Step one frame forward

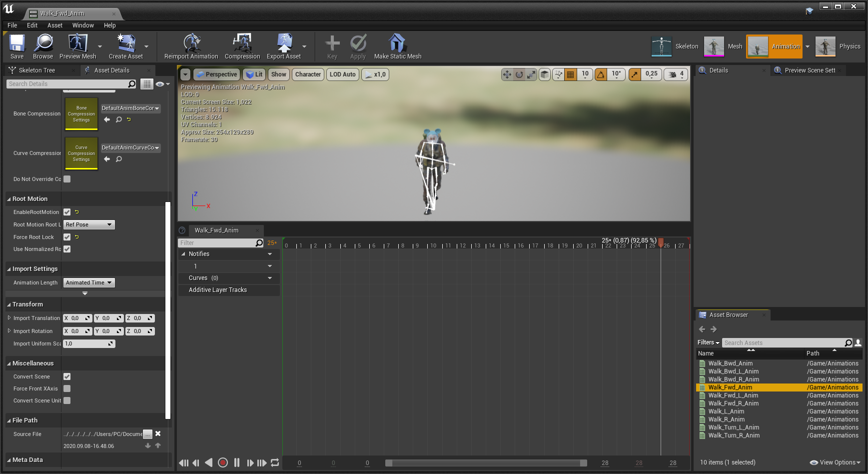click(250, 463)
